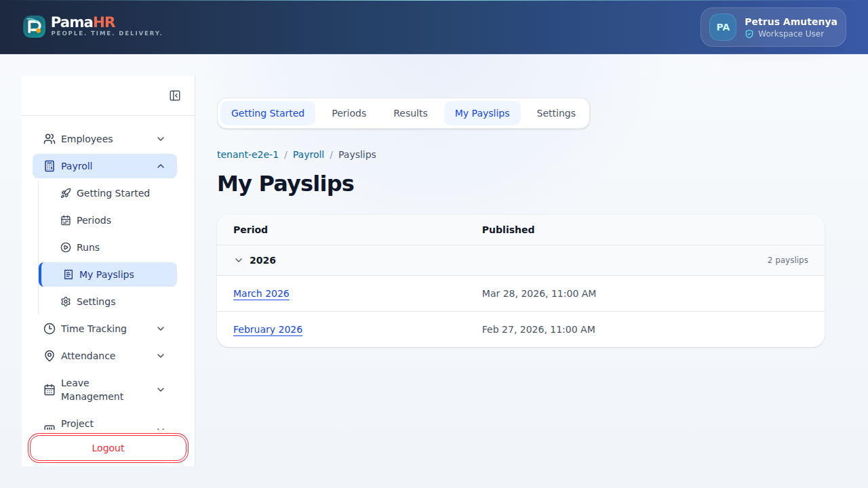Click Mar 28, 2026, 11:00 AM cell
The height and width of the screenshot is (488, 868).
539,293
